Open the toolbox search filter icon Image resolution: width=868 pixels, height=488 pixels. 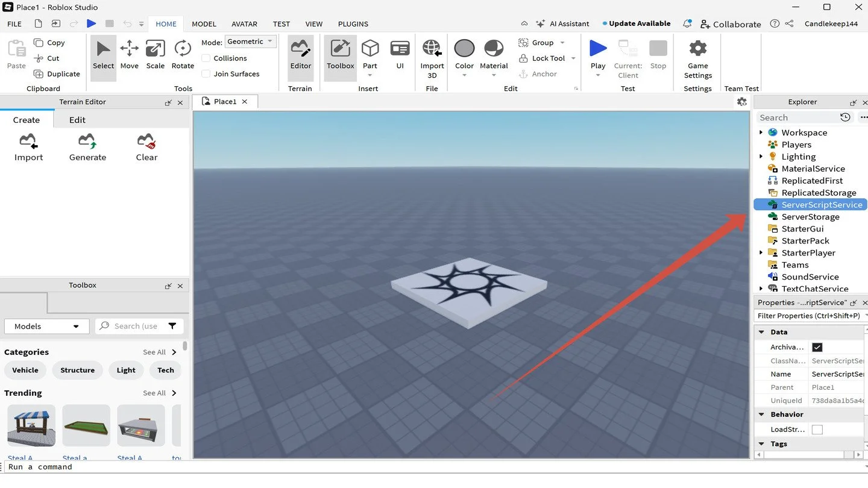pos(172,326)
